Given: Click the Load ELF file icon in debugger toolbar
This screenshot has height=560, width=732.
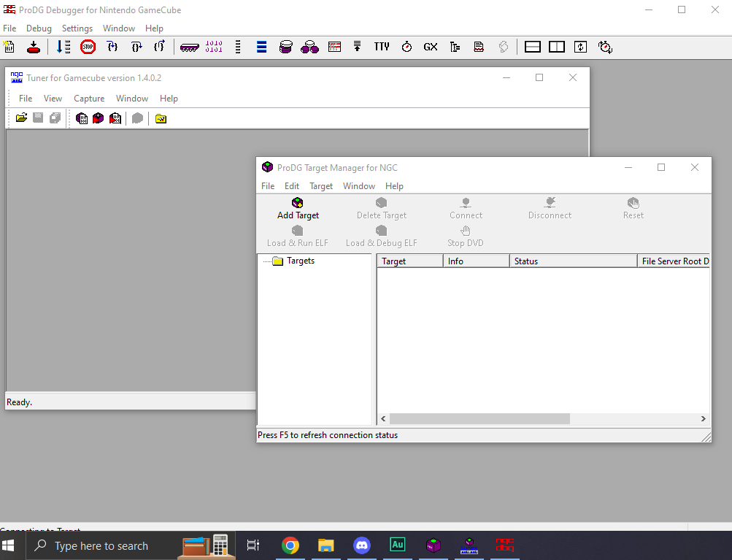Looking at the screenshot, I should point(9,47).
